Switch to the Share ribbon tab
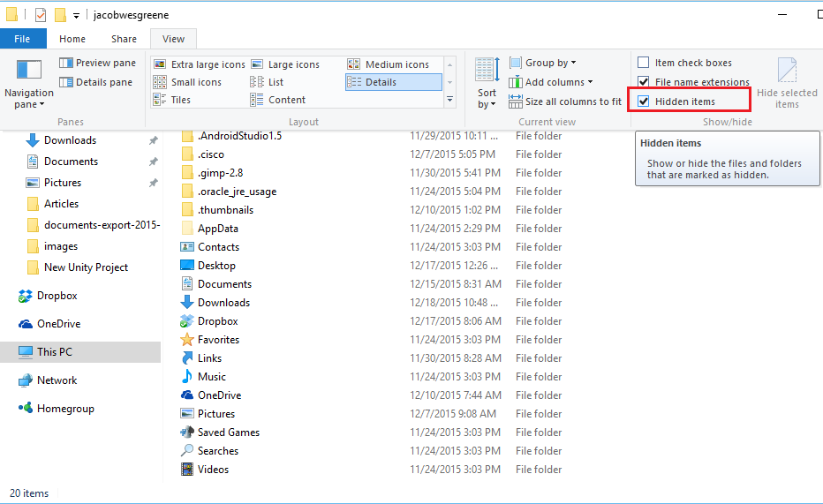 [x=124, y=39]
